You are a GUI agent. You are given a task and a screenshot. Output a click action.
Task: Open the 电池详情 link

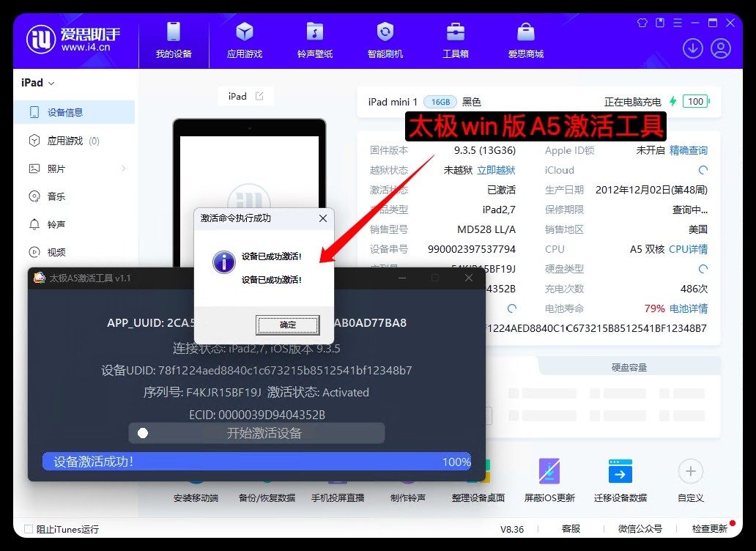pyautogui.click(x=688, y=308)
